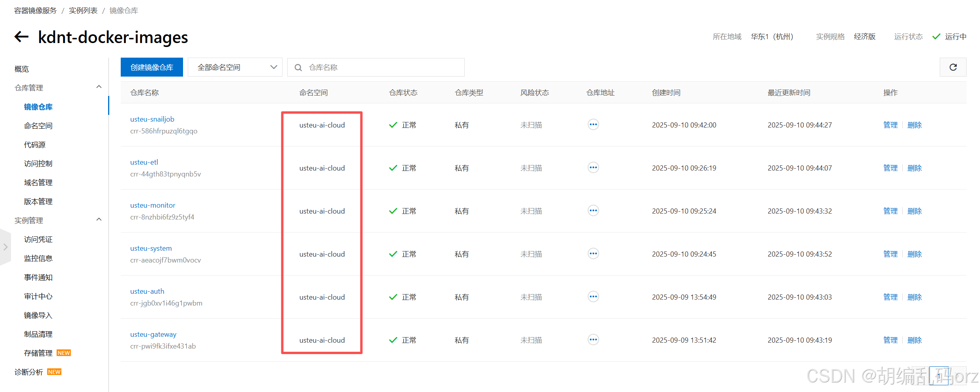980x392 pixels.
Task: Open the usteu-snailjob repository link
Action: (x=152, y=119)
